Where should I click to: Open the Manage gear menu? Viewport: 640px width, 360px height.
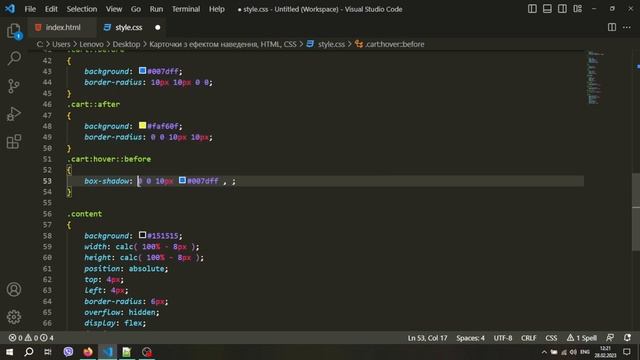tap(14, 317)
